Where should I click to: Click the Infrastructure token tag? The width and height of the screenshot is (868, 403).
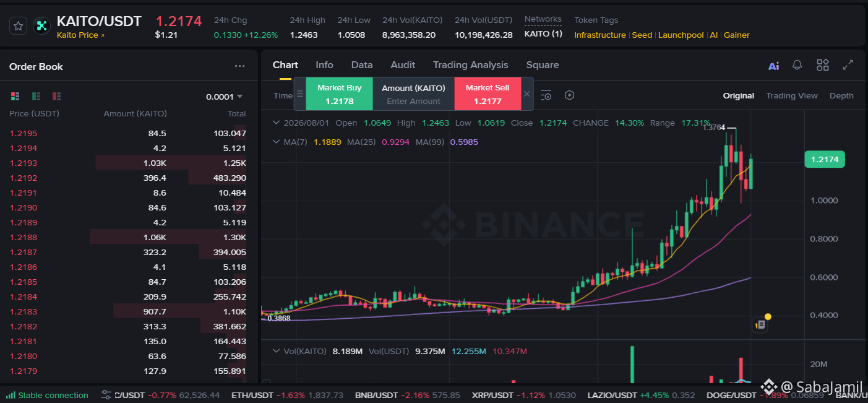[x=600, y=35]
